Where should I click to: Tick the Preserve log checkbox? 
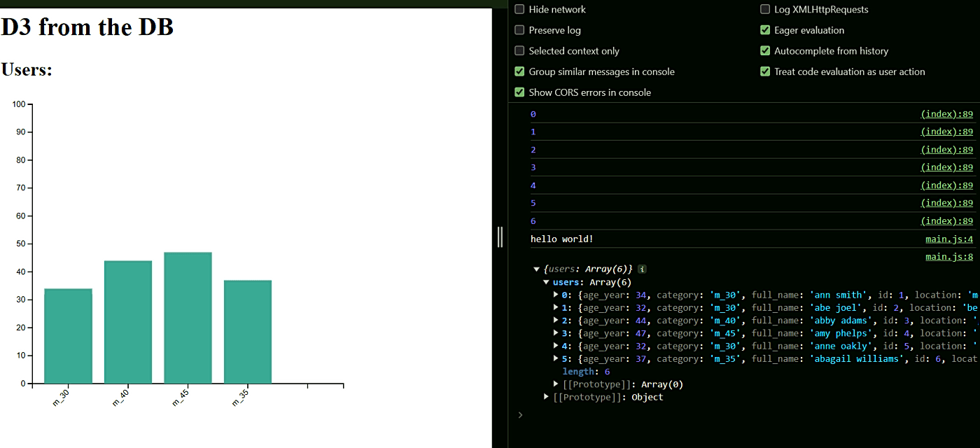pos(519,30)
